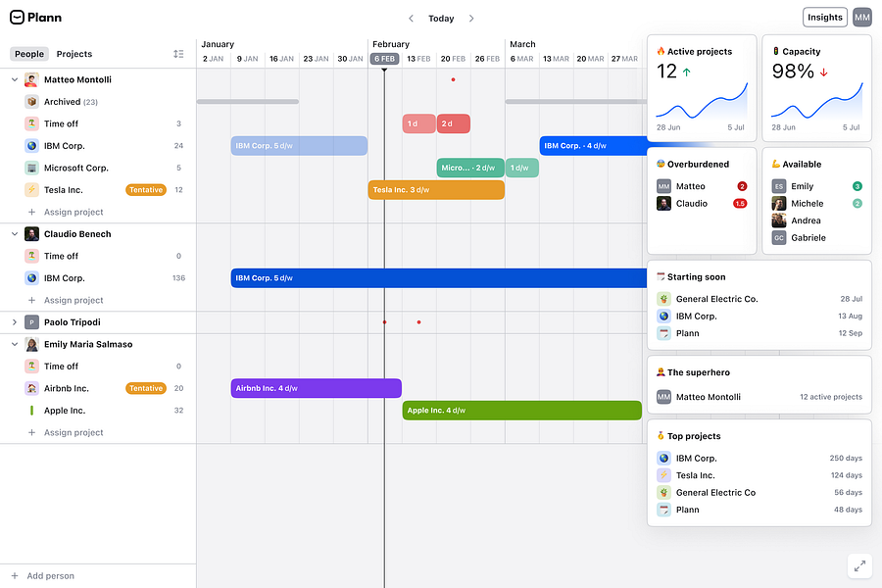Click Matteo in the Overburdened list
882x588 pixels.
tap(702, 186)
